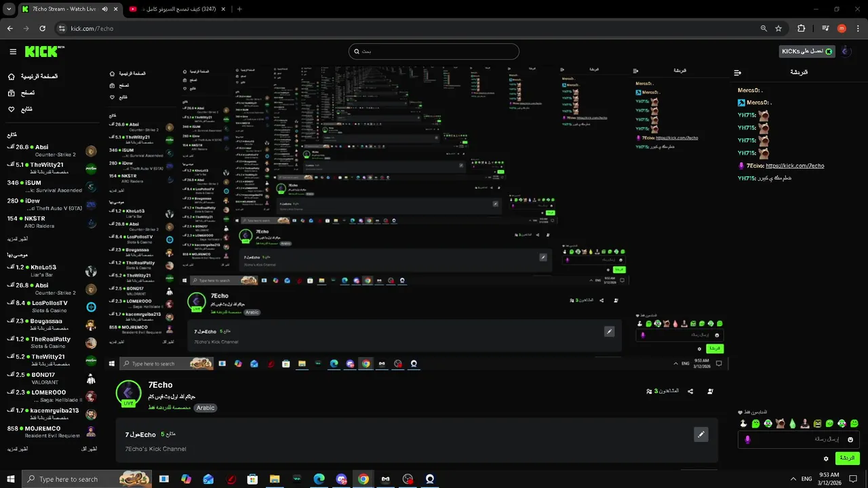
Task: Click the 7Echo channel avatar with LIVE badge
Action: click(128, 393)
